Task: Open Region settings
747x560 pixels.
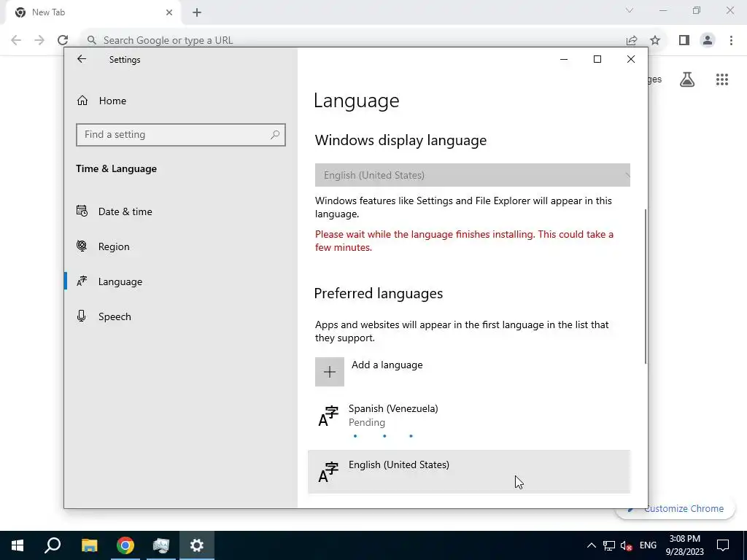Action: [x=114, y=246]
